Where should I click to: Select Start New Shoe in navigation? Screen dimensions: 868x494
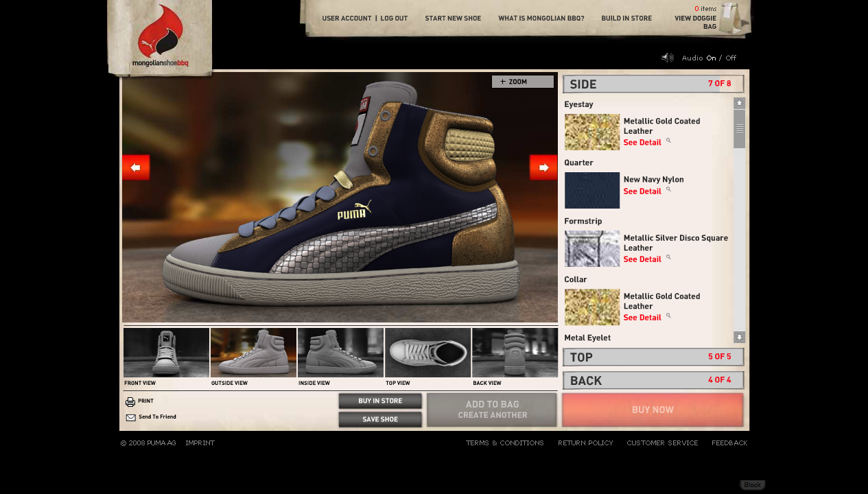pos(453,19)
